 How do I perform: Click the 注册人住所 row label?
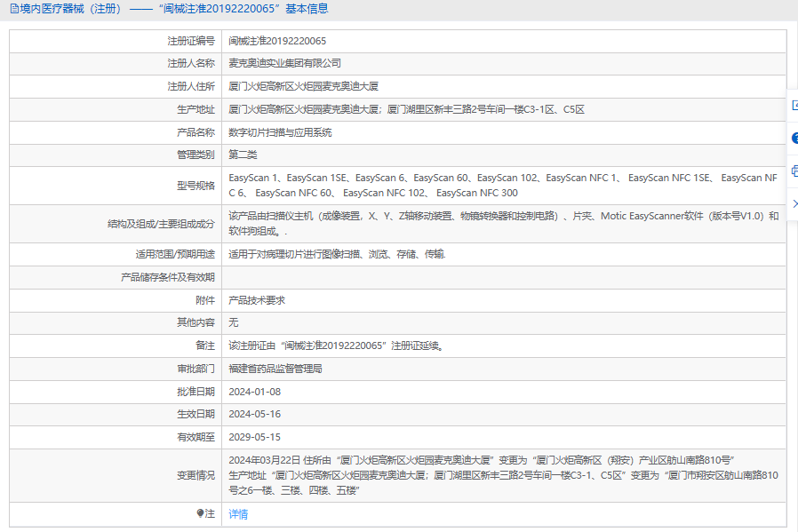click(x=191, y=86)
